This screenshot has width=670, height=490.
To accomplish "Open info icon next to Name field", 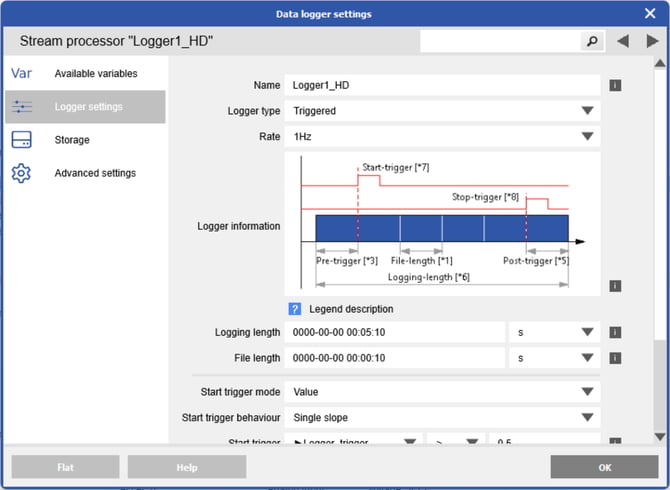I will [615, 85].
